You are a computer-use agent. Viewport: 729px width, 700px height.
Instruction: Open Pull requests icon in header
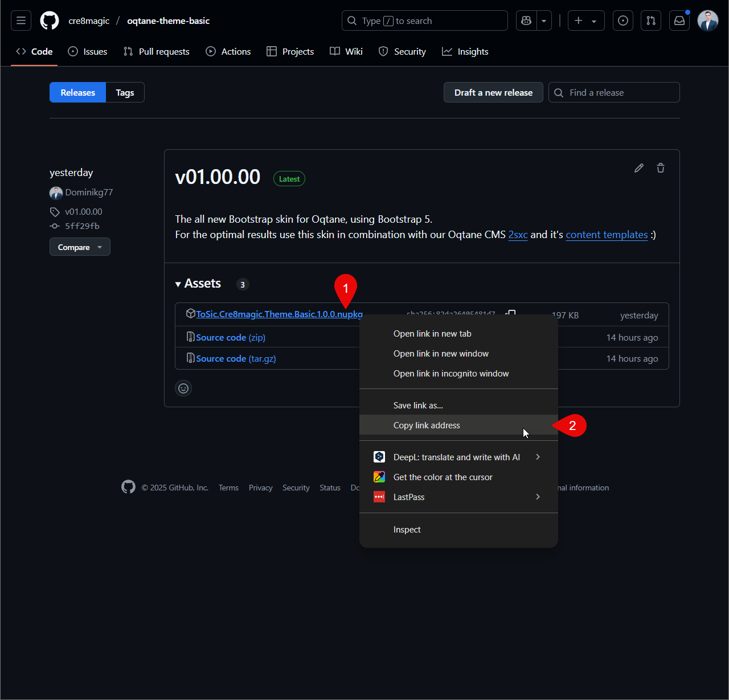[x=651, y=21]
